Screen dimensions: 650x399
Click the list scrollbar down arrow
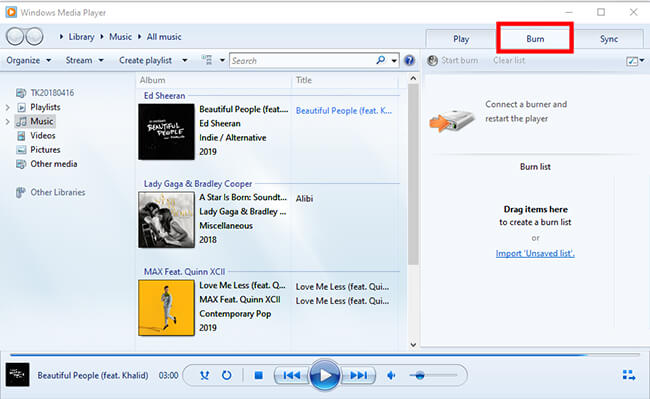point(413,344)
